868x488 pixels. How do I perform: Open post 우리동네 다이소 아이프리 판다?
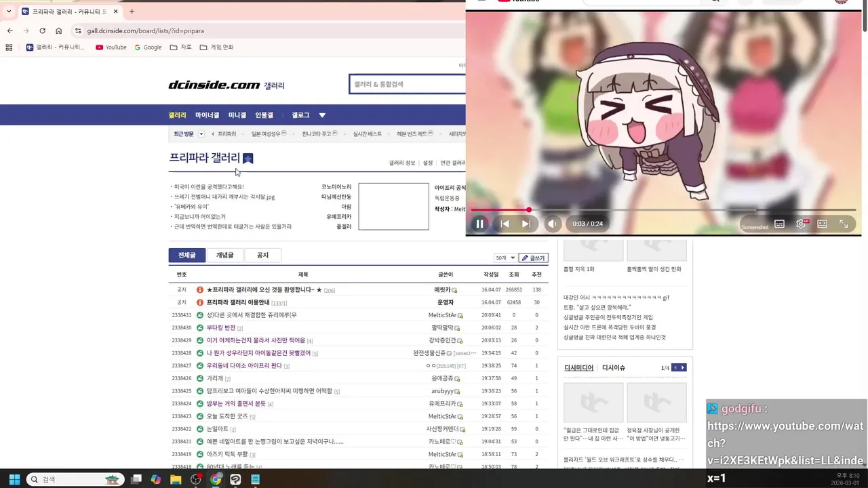[244, 366]
